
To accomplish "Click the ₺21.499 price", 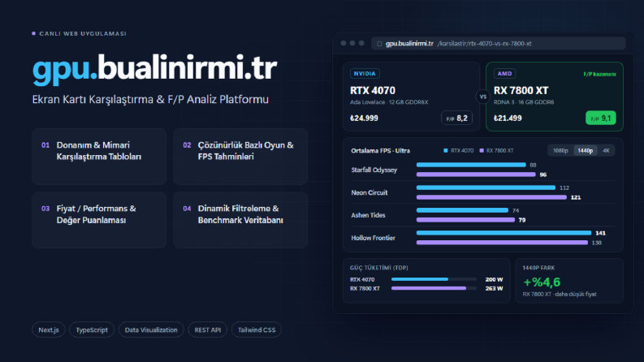I will [508, 119].
